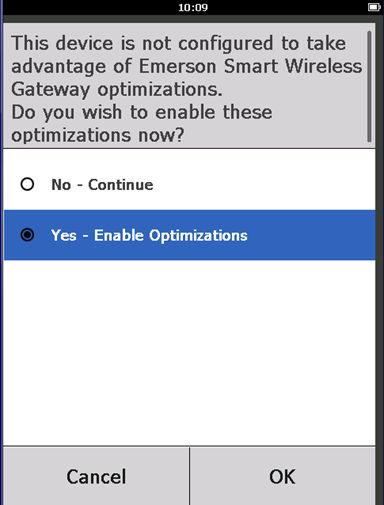Viewport: 384px width, 505px height.
Task: Click empty area below option list
Action: (189, 353)
